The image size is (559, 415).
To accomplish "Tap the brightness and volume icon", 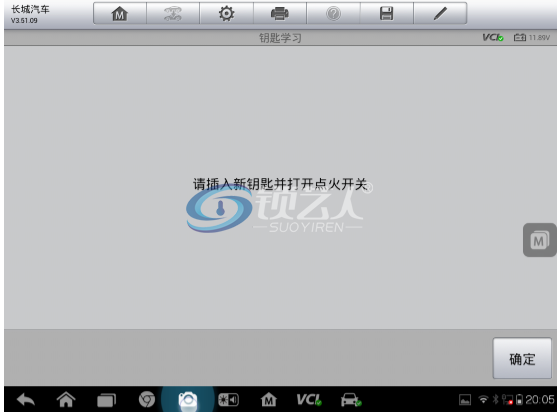I will (x=228, y=400).
